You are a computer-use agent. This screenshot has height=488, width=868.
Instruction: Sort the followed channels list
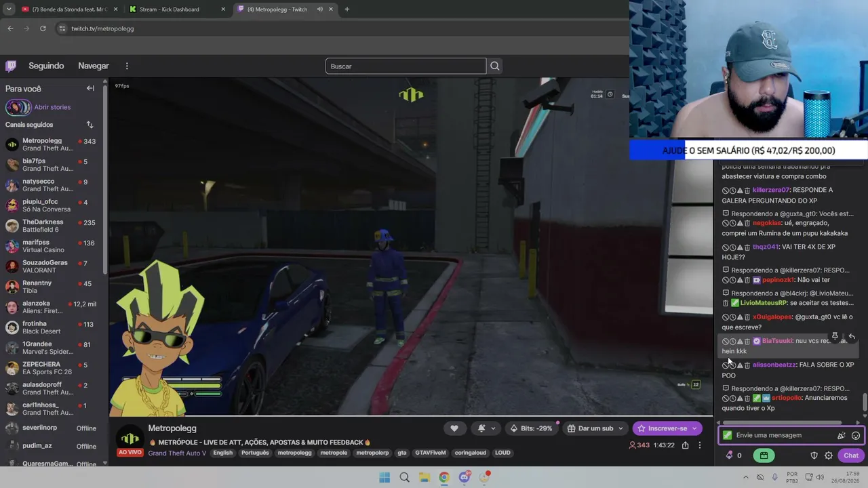90,125
